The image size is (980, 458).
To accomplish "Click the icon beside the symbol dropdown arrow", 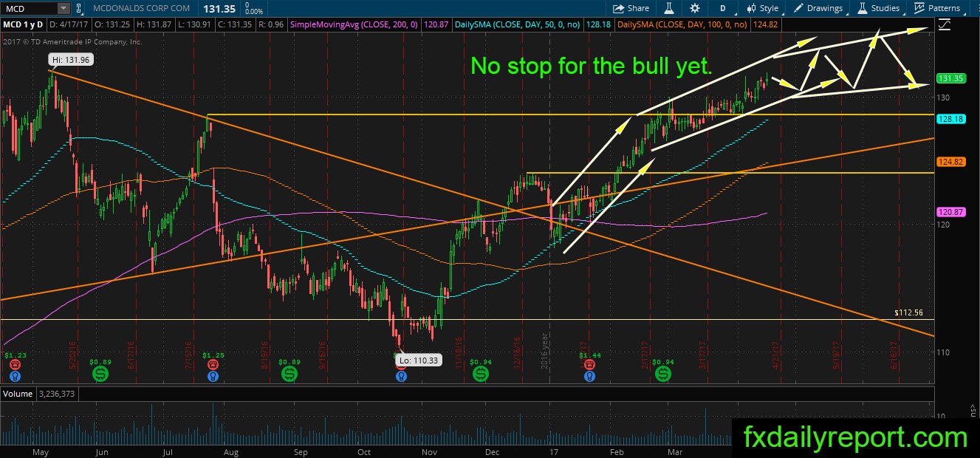I will tap(80, 8).
